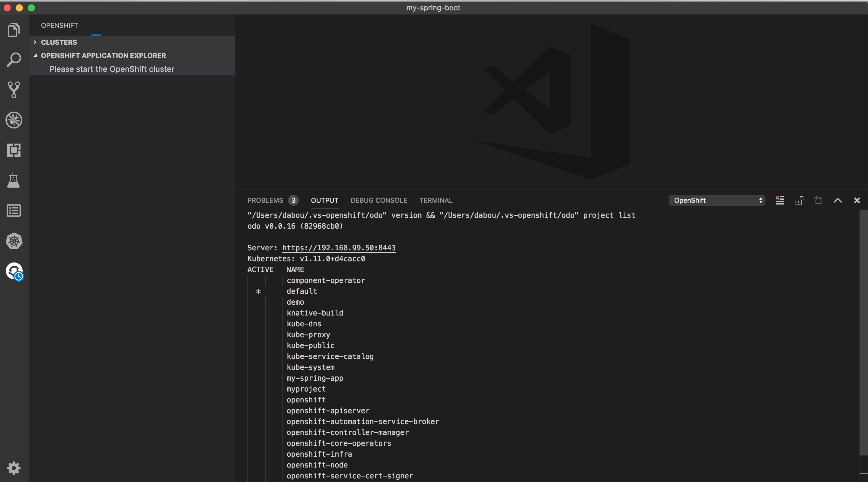Open the output channel dropdown showing OpenShift
868x482 pixels.
[x=717, y=200]
